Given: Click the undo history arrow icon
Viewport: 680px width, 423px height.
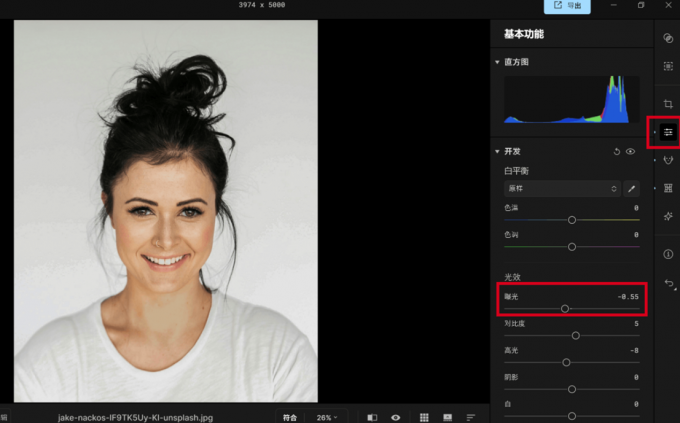Looking at the screenshot, I should point(668,284).
